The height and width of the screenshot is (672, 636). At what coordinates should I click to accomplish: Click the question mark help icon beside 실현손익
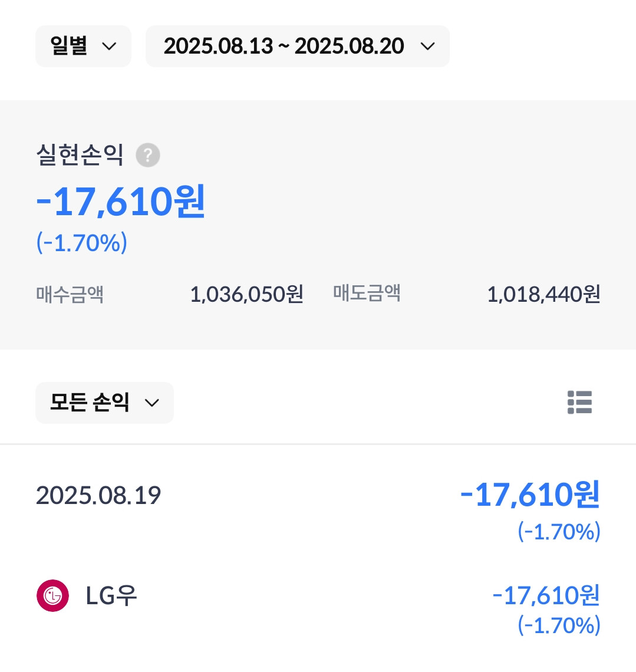point(148,156)
